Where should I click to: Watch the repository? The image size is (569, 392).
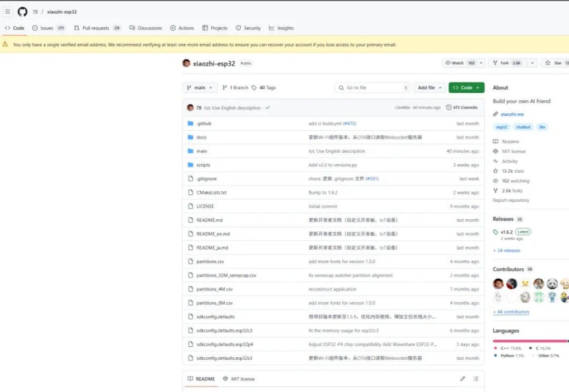pos(459,63)
